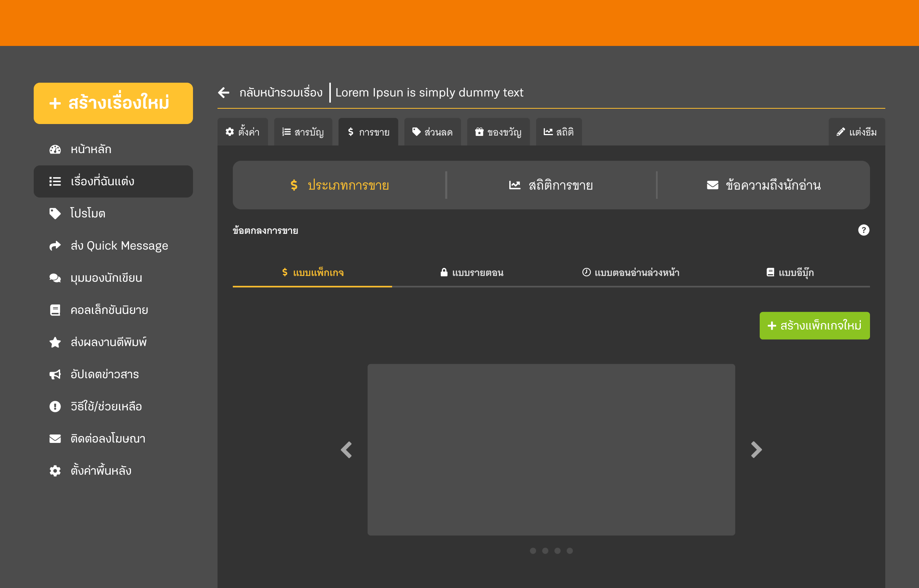This screenshot has width=919, height=588.
Task: Click the envelope icon beside ติดต่อลงโฆษณา
Action: 55,439
